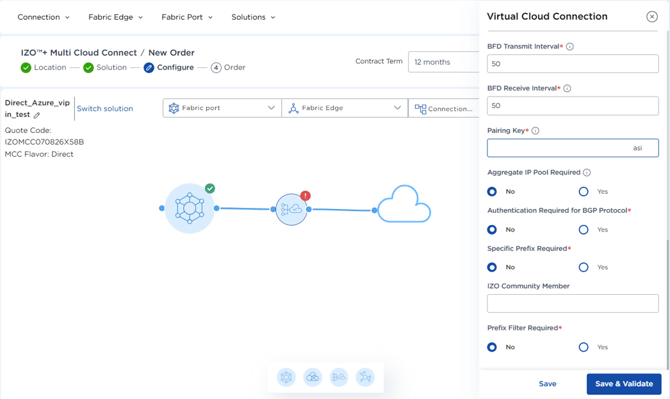Viewport: 670px width, 399px height.
Task: Choose Yes for Prefix Filter Required
Action: [584, 347]
